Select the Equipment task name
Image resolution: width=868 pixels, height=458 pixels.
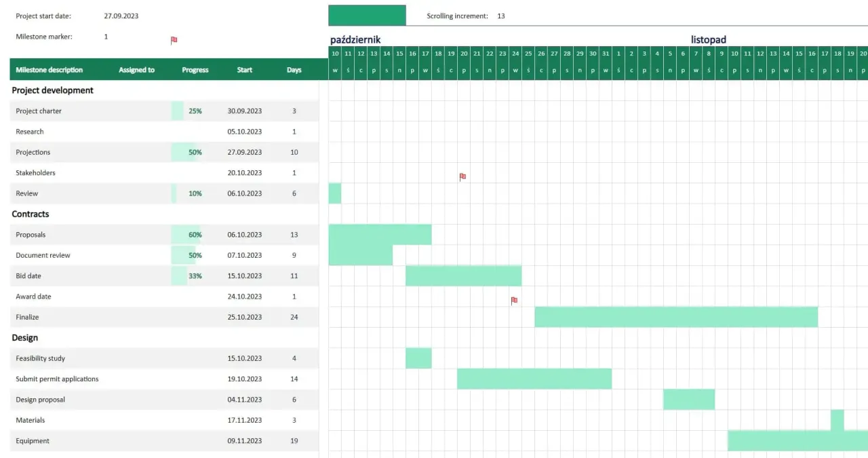tap(33, 441)
